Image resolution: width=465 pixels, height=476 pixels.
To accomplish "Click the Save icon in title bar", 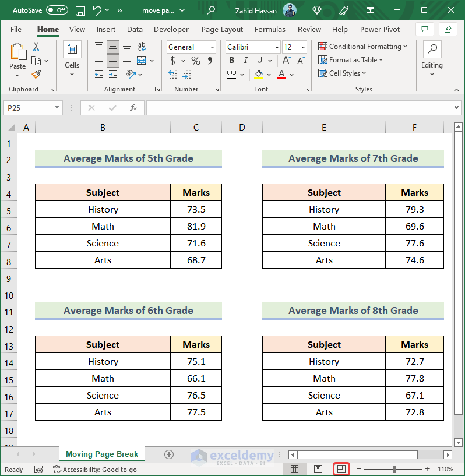I will (80, 10).
